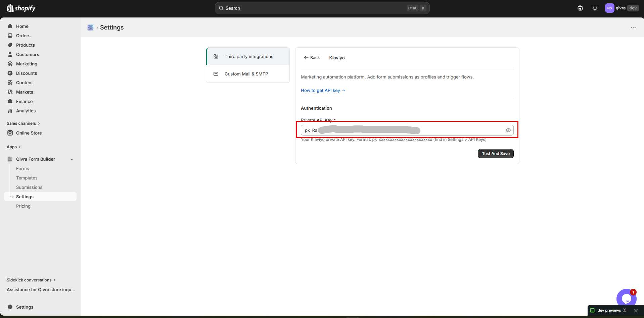Click the Private API Key input field

click(x=407, y=130)
